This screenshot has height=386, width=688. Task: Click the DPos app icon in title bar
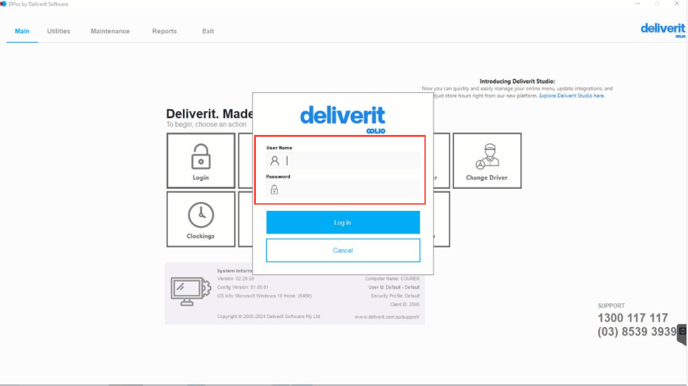coord(4,4)
